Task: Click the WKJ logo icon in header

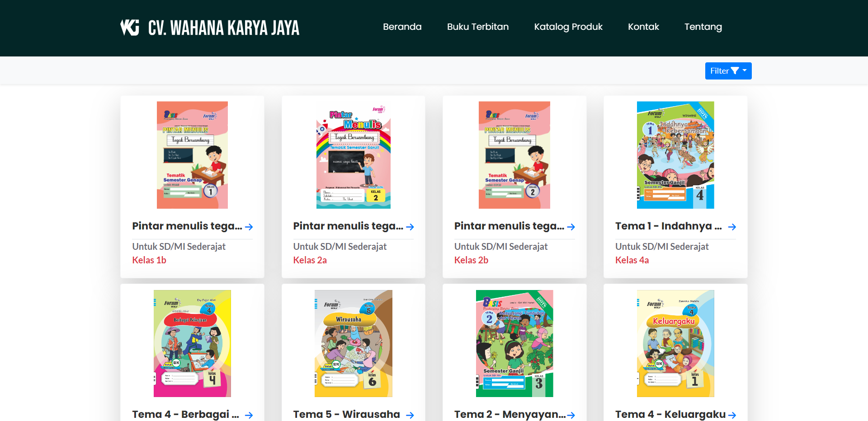Action: pos(130,28)
